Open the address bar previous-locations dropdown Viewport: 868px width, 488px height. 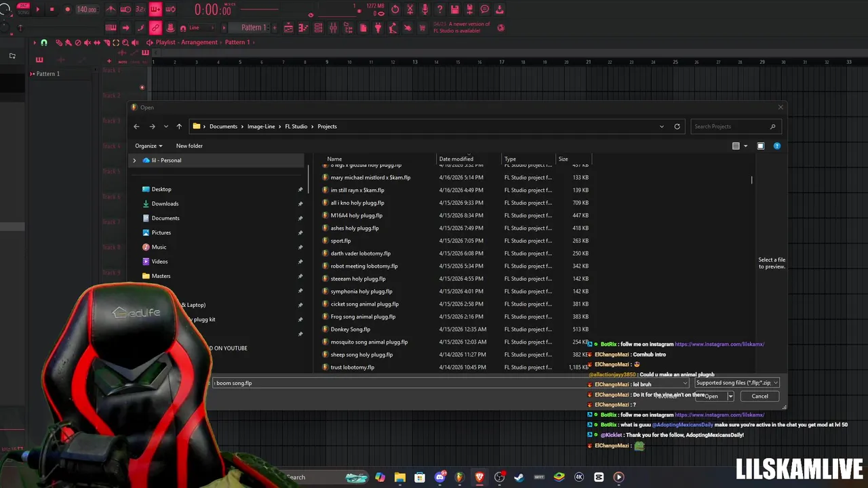pos(662,126)
